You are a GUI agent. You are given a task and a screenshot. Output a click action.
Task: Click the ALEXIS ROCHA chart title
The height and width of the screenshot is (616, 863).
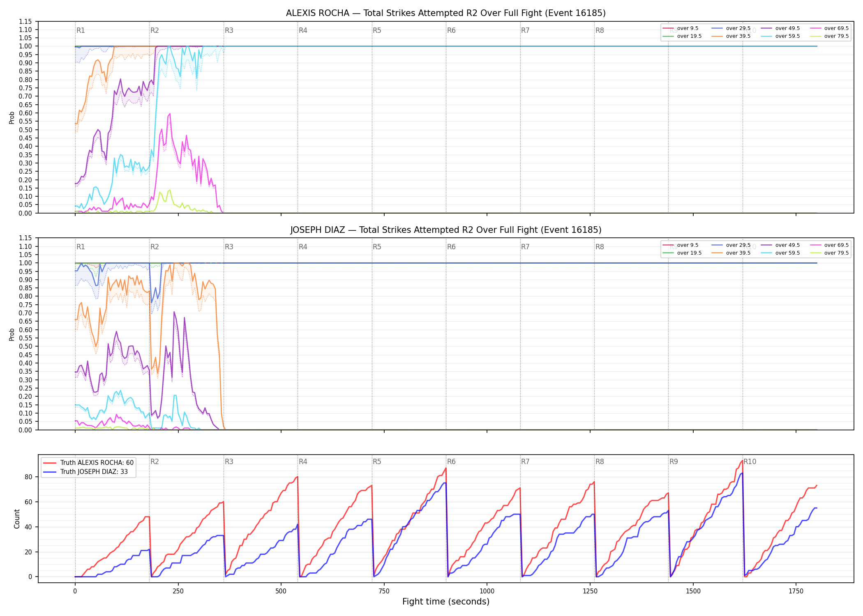coord(446,13)
